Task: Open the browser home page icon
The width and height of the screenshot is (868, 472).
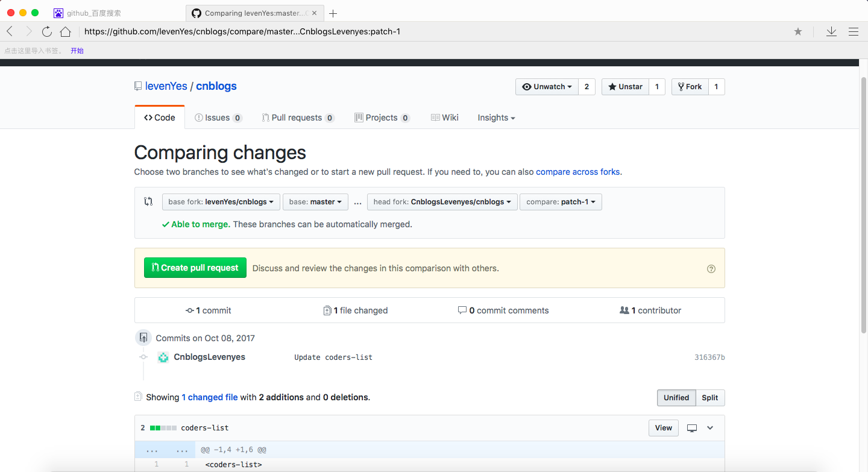Action: pos(65,31)
